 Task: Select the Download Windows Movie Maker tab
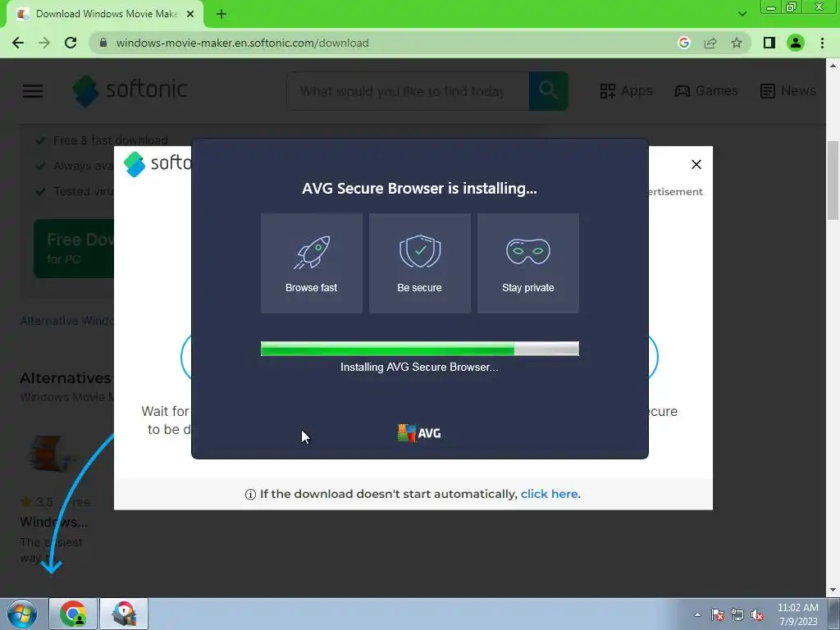click(105, 14)
